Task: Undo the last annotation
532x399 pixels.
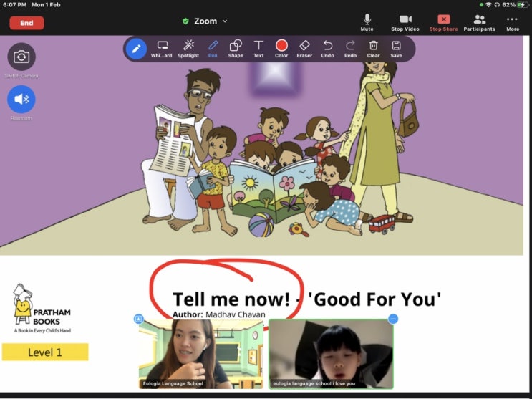Action: [x=327, y=49]
